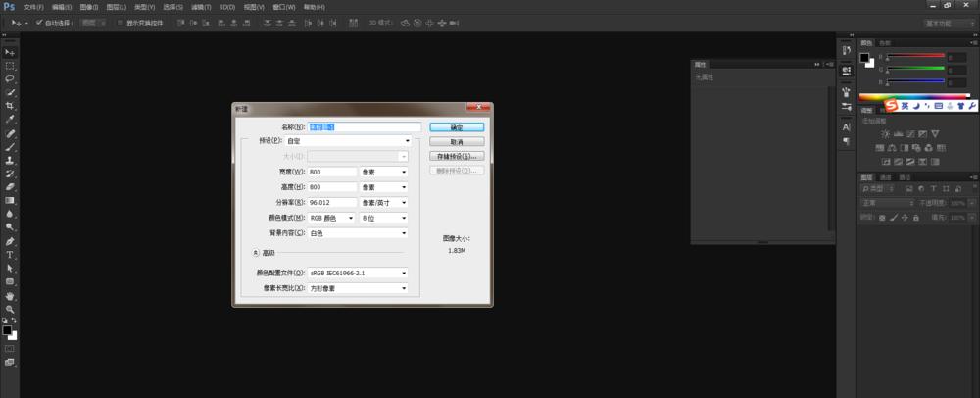Image resolution: width=980 pixels, height=398 pixels.
Task: Open the 8 位 bit depth dropdown
Action: [x=384, y=218]
